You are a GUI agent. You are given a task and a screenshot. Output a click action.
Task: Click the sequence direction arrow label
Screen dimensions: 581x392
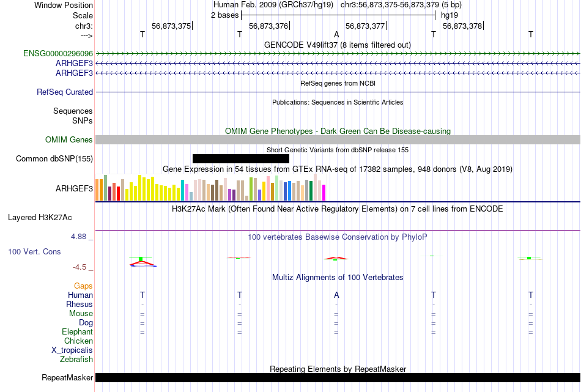click(86, 35)
